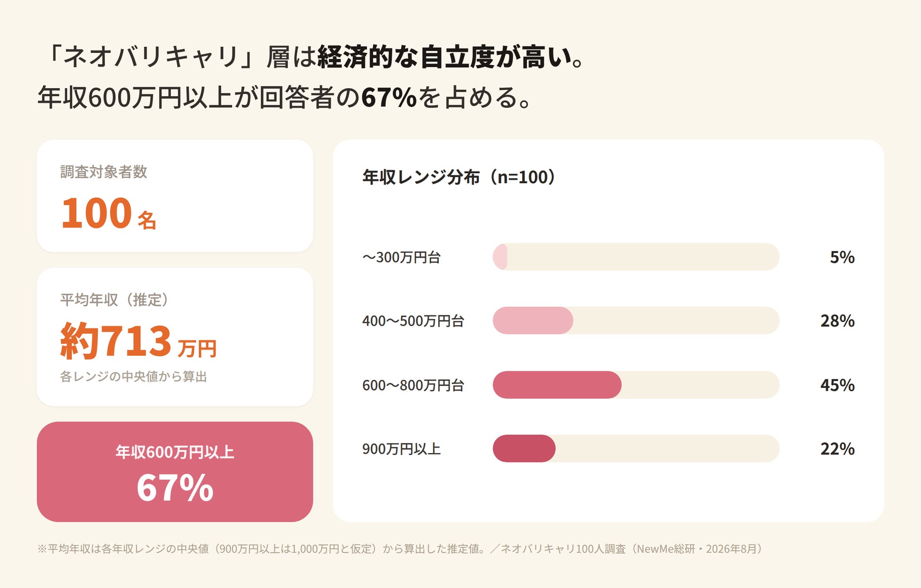This screenshot has height=588, width=921.
Task: Click the 平均年収 約713万円 card
Action: pos(175,337)
